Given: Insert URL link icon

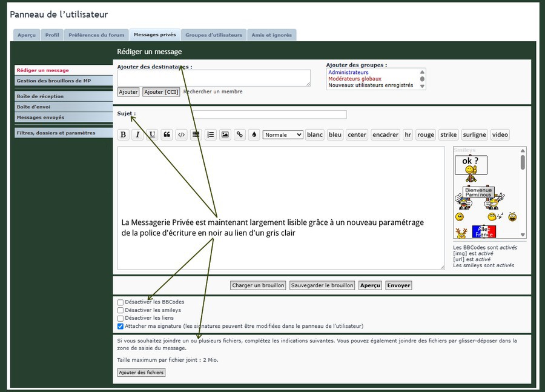Looking at the screenshot, I should 240,135.
